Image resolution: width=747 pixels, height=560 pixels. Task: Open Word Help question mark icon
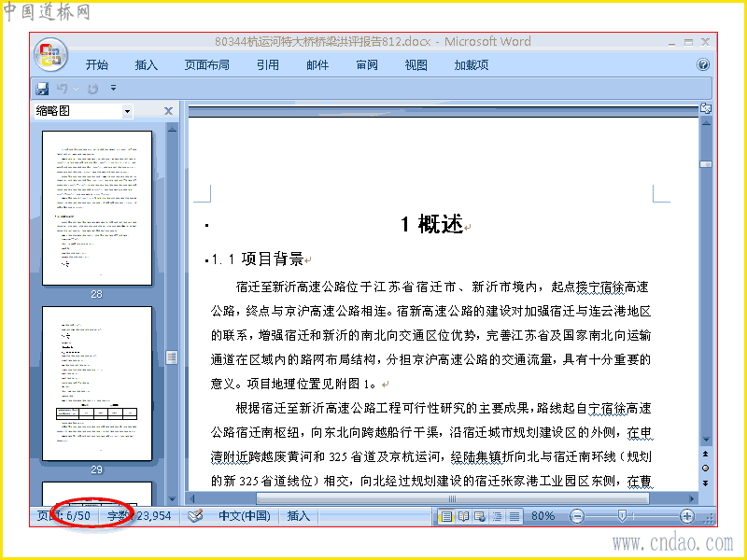click(x=703, y=64)
